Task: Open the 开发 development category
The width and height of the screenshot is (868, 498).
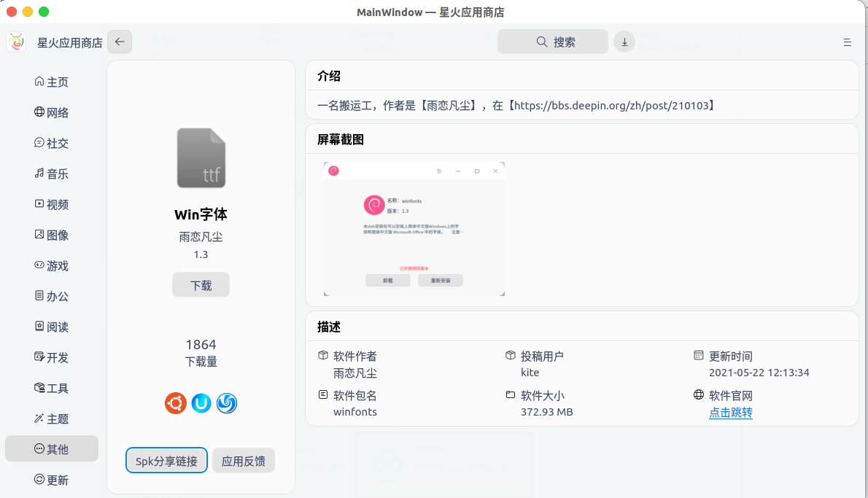Action: point(51,358)
